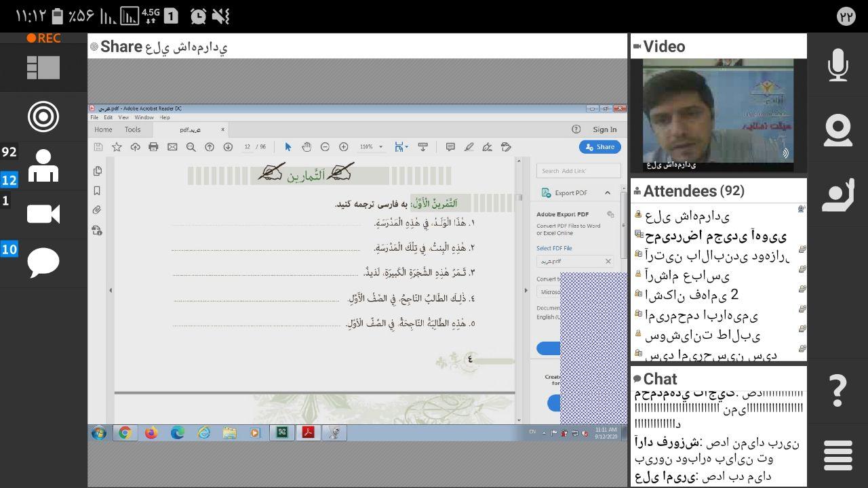868x488 pixels.
Task: Click the Add comment speech icon
Action: tap(450, 147)
